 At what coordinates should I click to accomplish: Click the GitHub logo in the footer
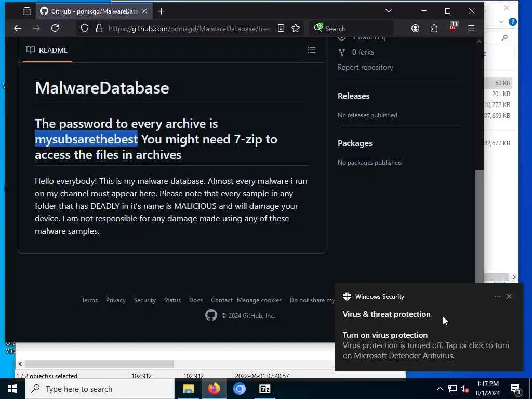211,315
